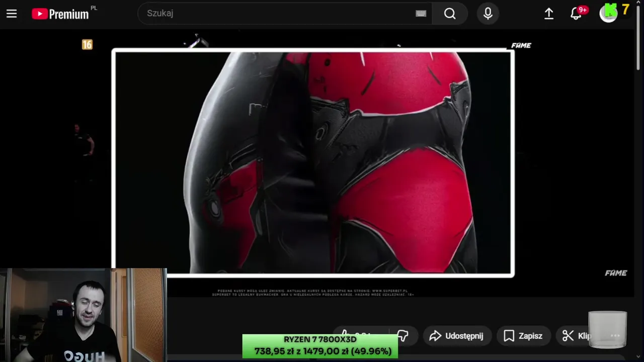
Task: Click the Zapisz save button
Action: [x=523, y=336]
